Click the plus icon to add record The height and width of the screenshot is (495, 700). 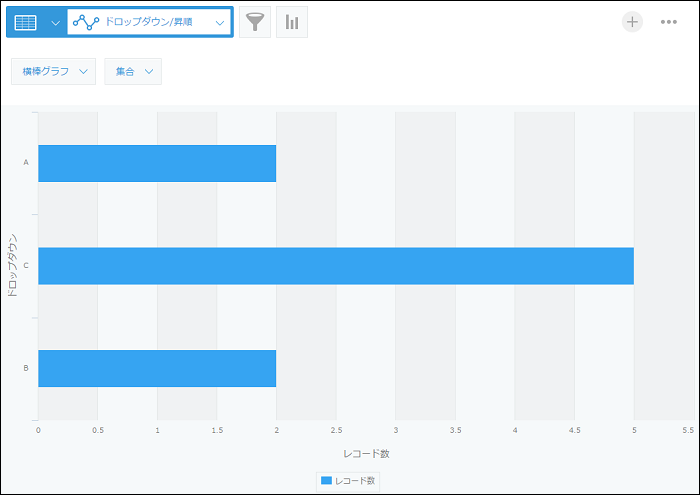632,22
